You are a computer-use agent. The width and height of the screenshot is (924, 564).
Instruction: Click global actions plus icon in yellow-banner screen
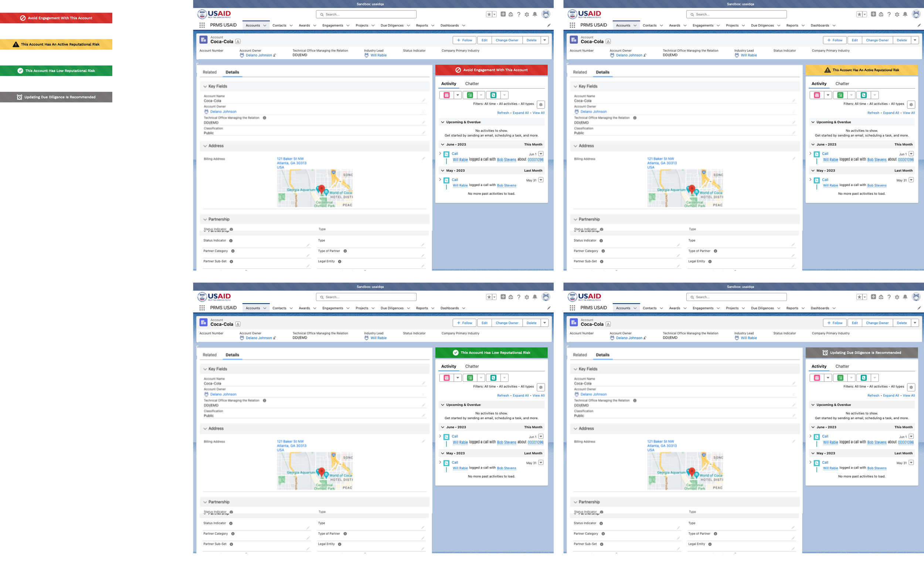pos(873,14)
